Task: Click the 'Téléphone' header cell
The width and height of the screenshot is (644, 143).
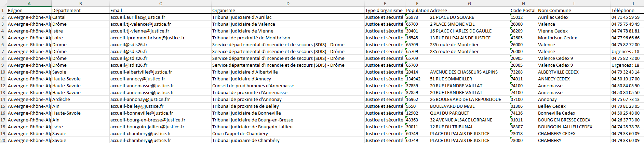Action: tap(627, 10)
